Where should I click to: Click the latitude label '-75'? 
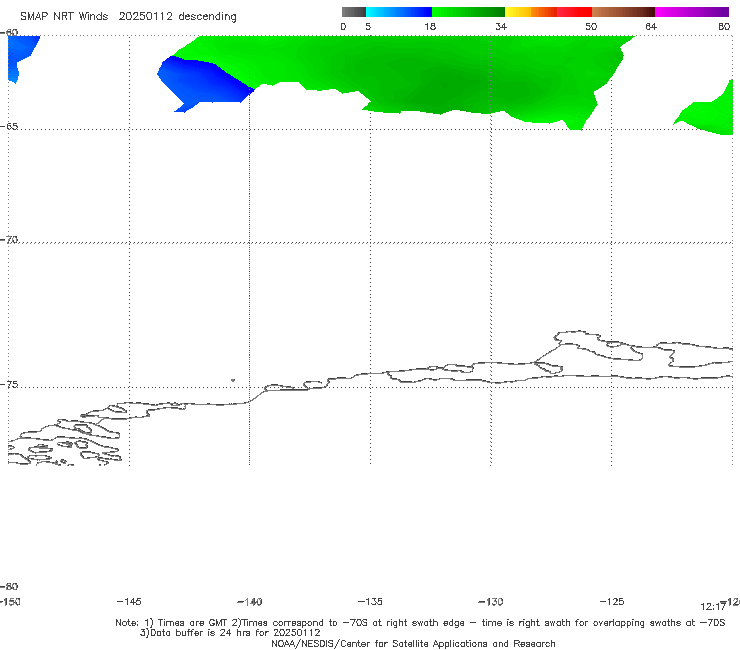[x=9, y=385]
